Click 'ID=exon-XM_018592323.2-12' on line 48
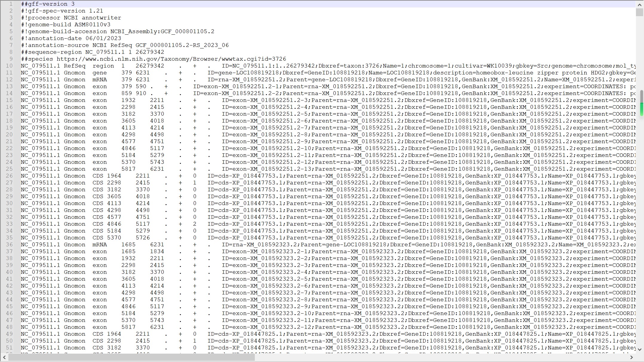Image resolution: width=644 pixels, height=362 pixels. [x=266, y=327]
